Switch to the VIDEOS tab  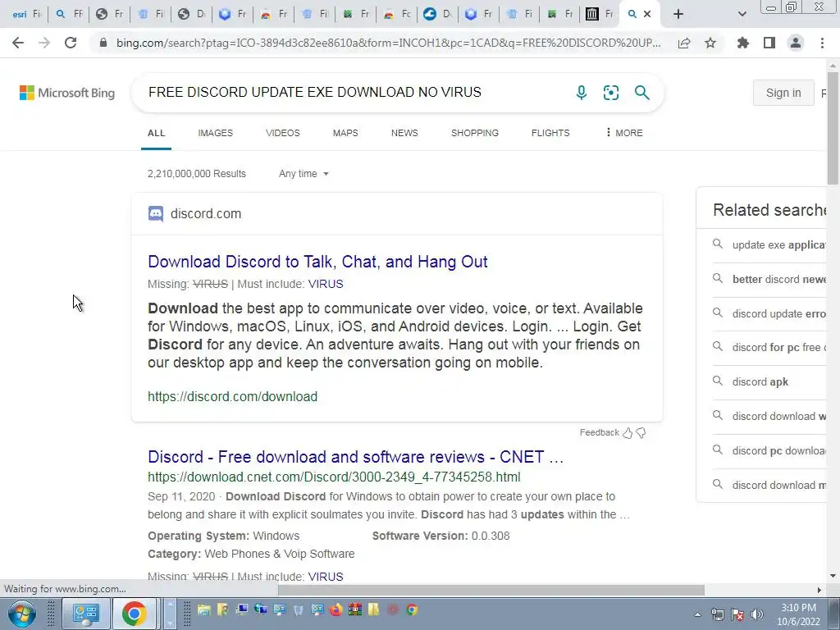283,133
